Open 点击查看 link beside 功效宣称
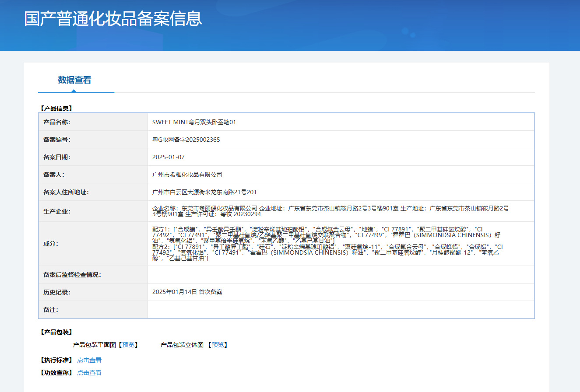Viewport: 580px width, 392px height. click(89, 373)
